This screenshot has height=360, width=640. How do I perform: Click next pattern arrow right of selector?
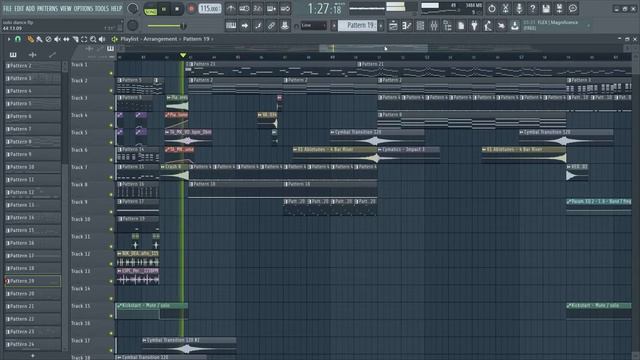[x=381, y=26]
